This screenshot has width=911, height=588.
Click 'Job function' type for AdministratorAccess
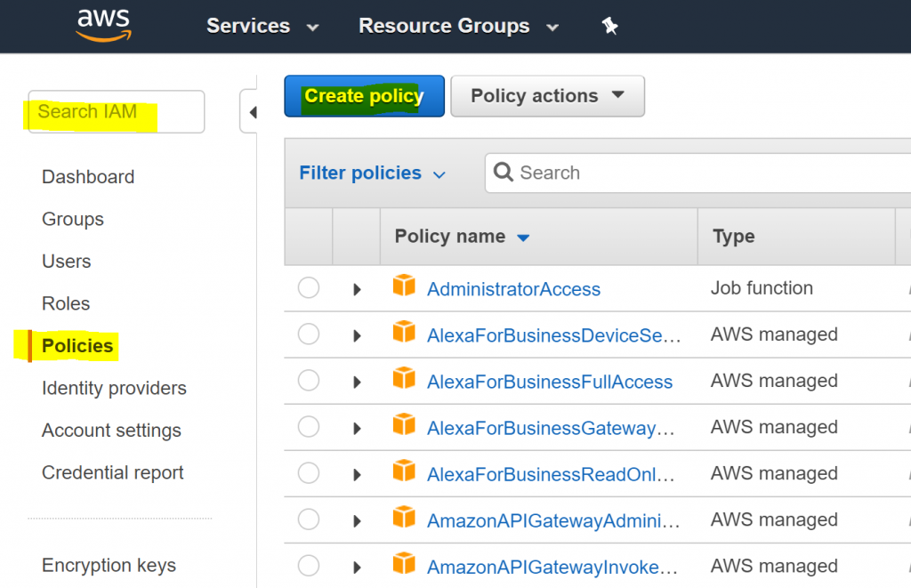point(762,288)
